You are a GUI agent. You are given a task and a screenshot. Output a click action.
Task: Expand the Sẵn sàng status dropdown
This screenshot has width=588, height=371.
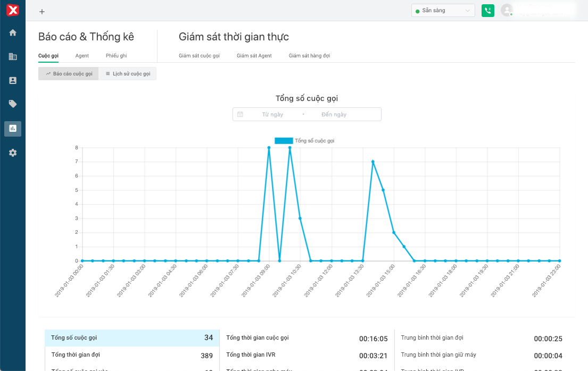coord(443,11)
